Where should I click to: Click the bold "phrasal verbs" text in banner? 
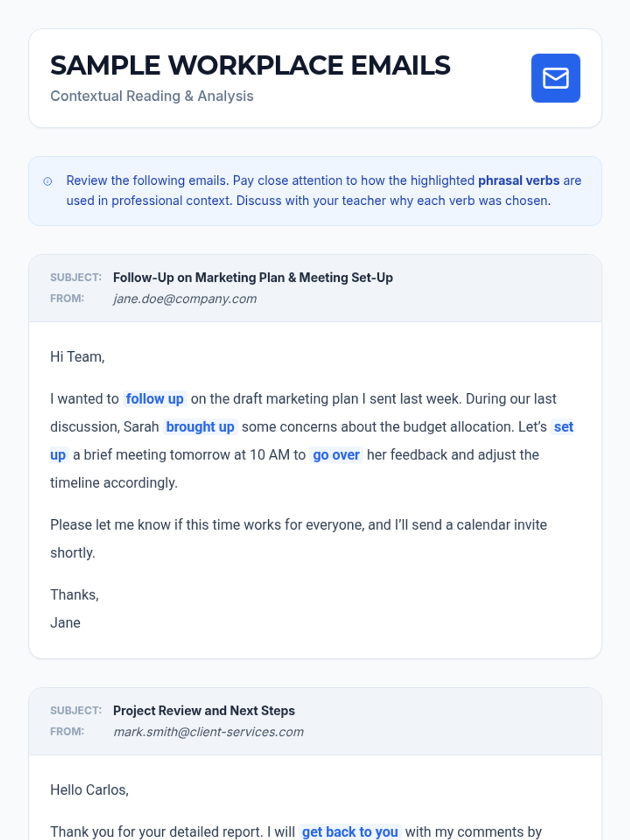(518, 181)
